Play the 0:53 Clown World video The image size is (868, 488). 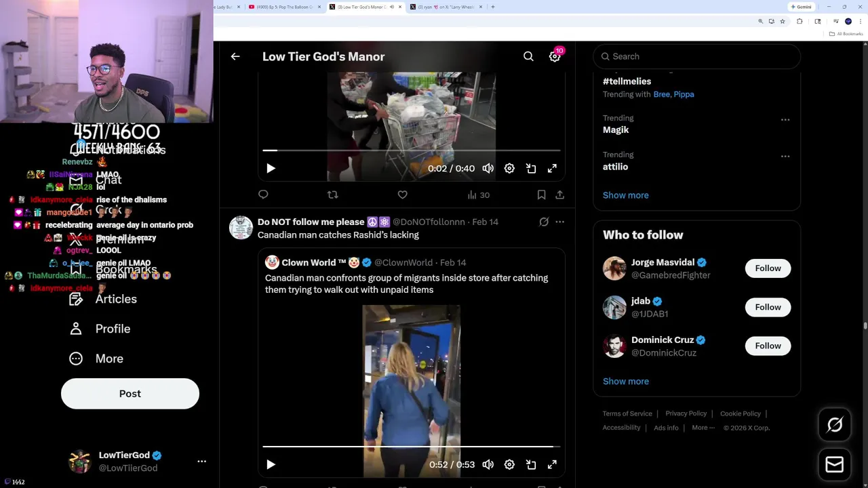pos(271,464)
